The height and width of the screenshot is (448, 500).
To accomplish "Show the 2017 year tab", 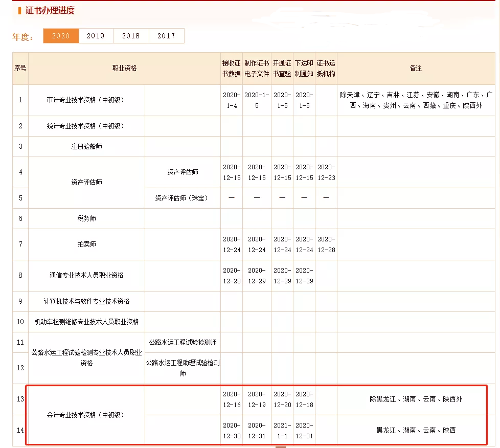I will pyautogui.click(x=167, y=36).
